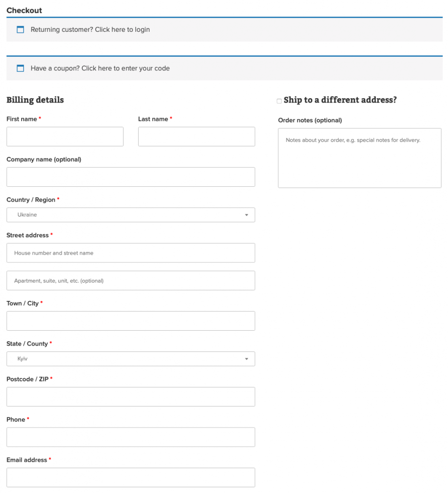Image resolution: width=448 pixels, height=493 pixels.
Task: Expand the State / County dropdown arrow
Action: click(x=247, y=359)
